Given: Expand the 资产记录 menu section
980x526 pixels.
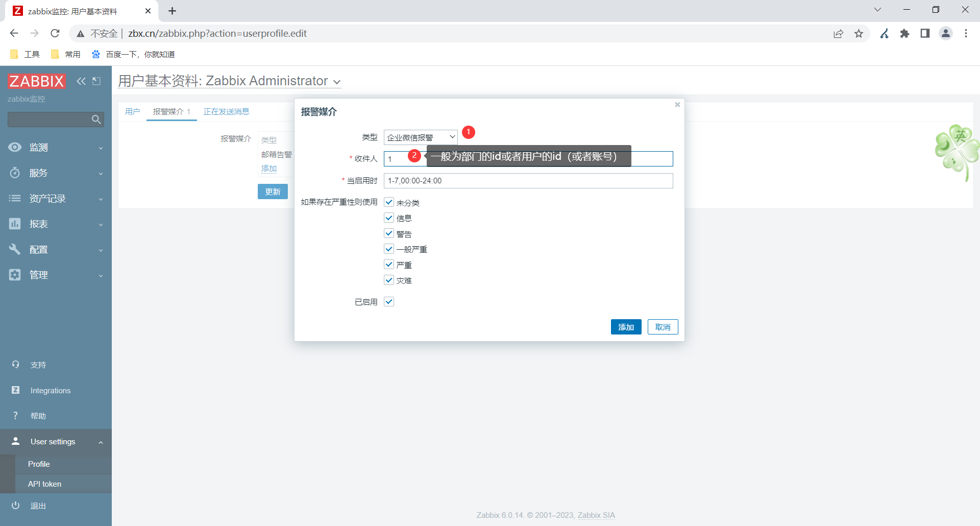Looking at the screenshot, I should tap(101, 199).
